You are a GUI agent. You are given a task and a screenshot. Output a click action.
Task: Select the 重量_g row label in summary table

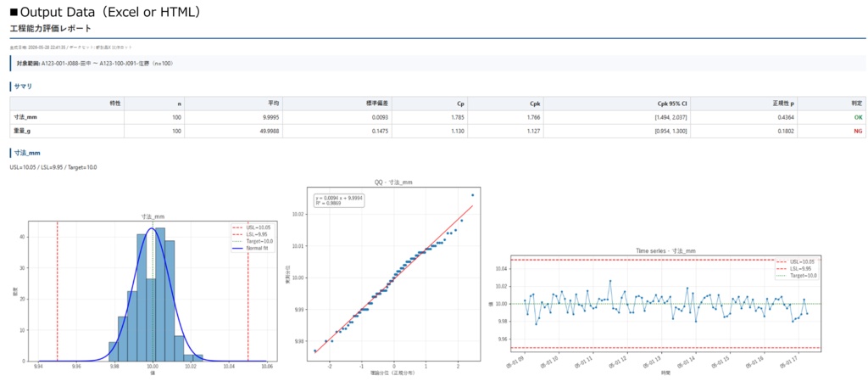[23, 131]
